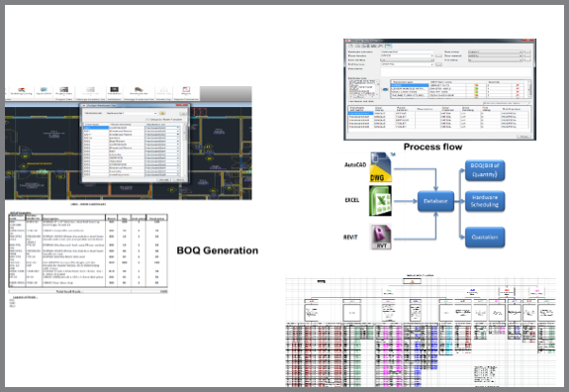
Task: Click the red Report icon in the ribbon
Action: (x=186, y=90)
